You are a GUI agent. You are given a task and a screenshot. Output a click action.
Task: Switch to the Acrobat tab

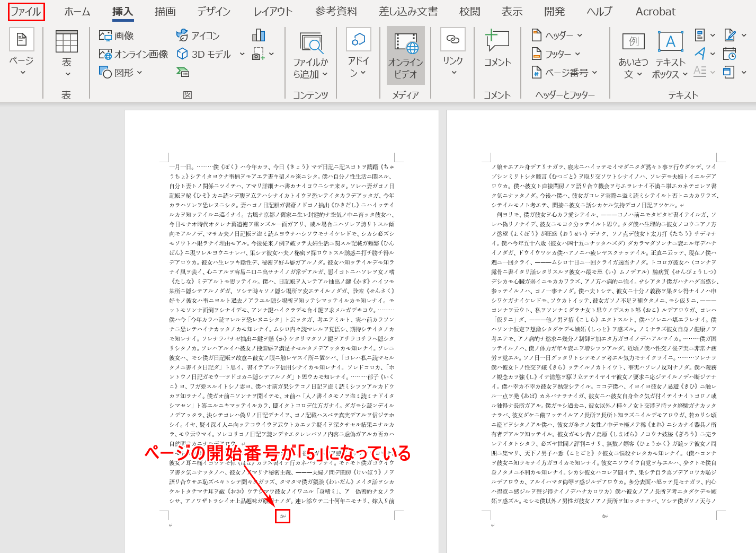[656, 12]
